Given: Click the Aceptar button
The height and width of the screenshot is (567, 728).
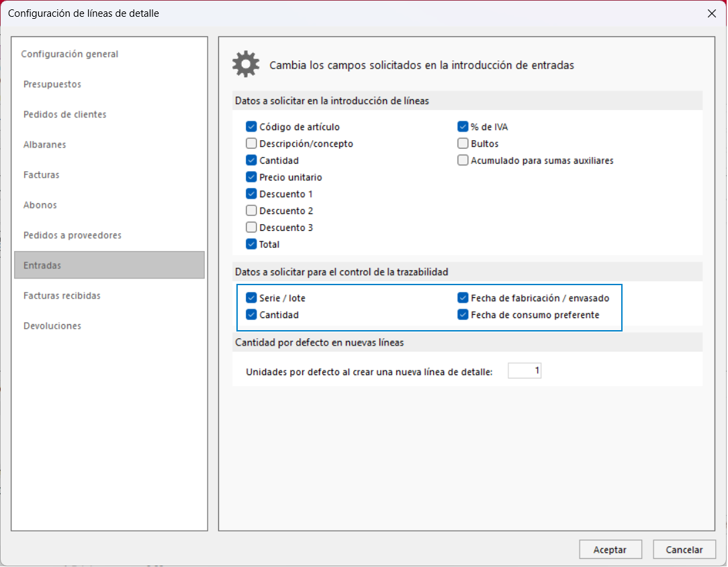Looking at the screenshot, I should click(x=610, y=550).
